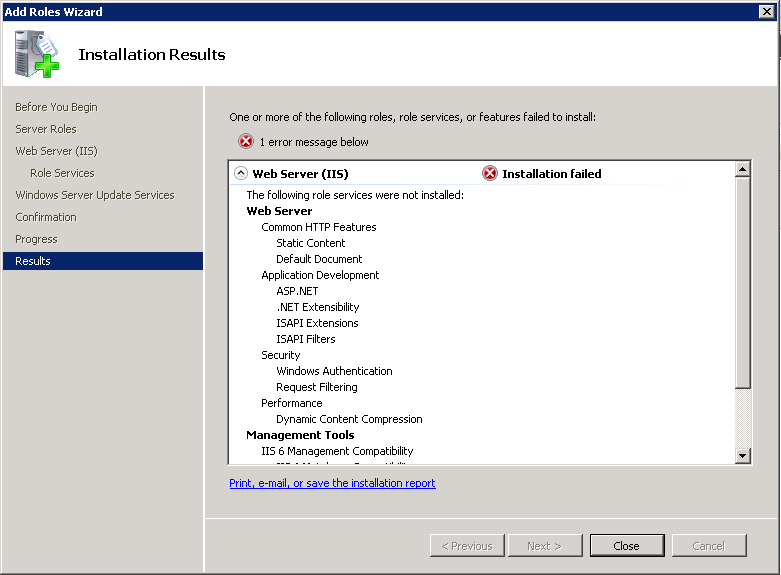The height and width of the screenshot is (575, 781).
Task: Click the 'Installation Results' page title
Action: tap(151, 54)
